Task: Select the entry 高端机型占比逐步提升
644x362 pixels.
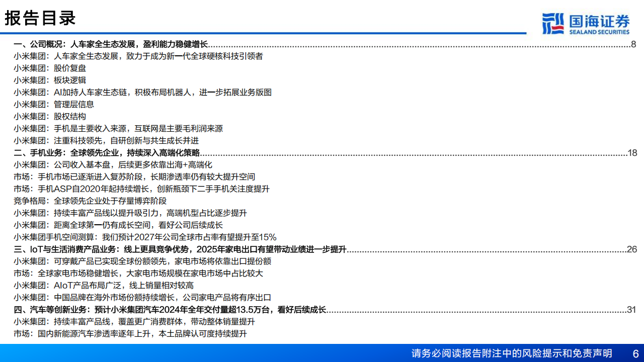Action: [130, 213]
